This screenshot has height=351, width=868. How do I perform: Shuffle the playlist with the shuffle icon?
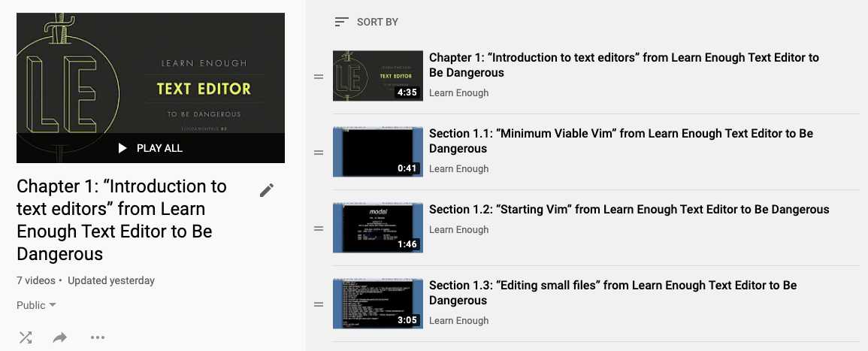click(26, 337)
